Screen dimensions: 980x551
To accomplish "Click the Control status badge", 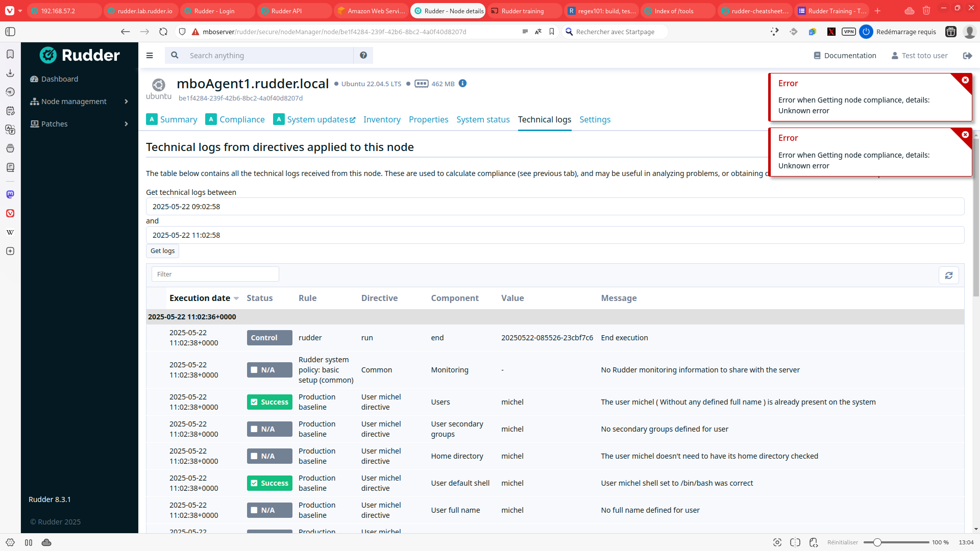I will 269,338.
